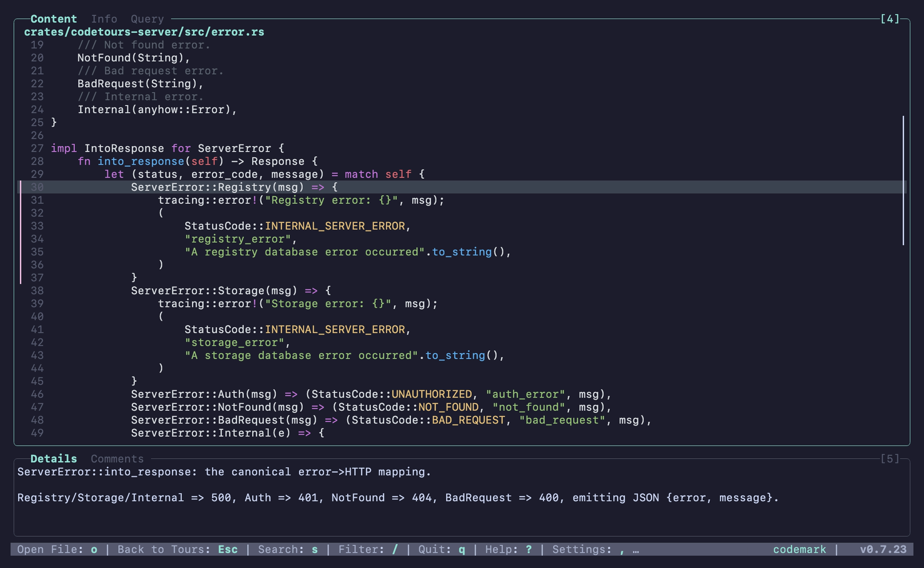Switch to the Content tab

[54, 19]
